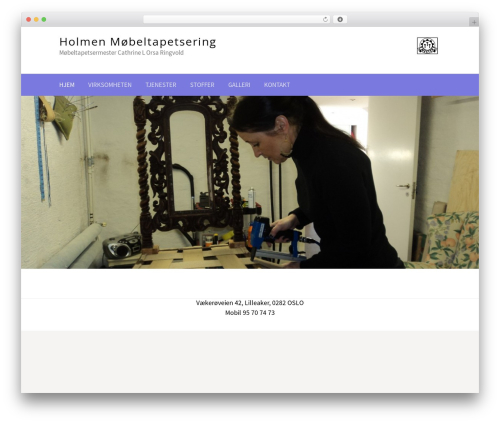Reload the page with the refresh icon
This screenshot has height=423, width=500.
(x=325, y=20)
